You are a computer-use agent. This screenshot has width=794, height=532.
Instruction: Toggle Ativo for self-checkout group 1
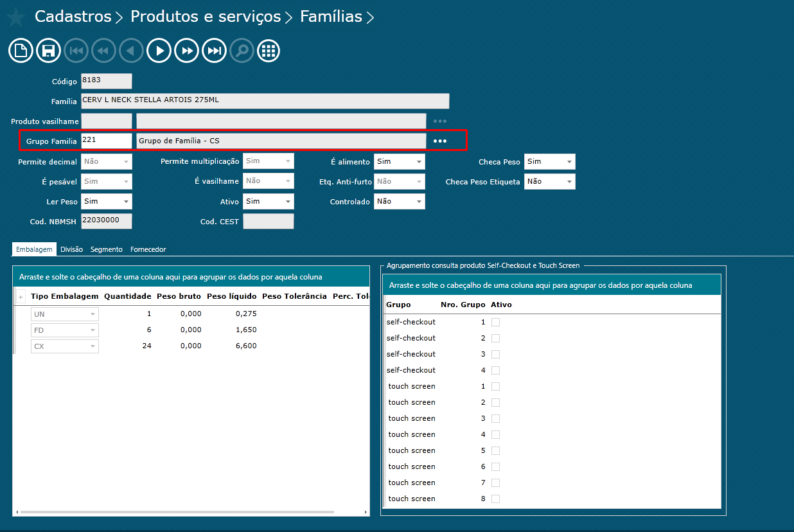pyautogui.click(x=495, y=322)
